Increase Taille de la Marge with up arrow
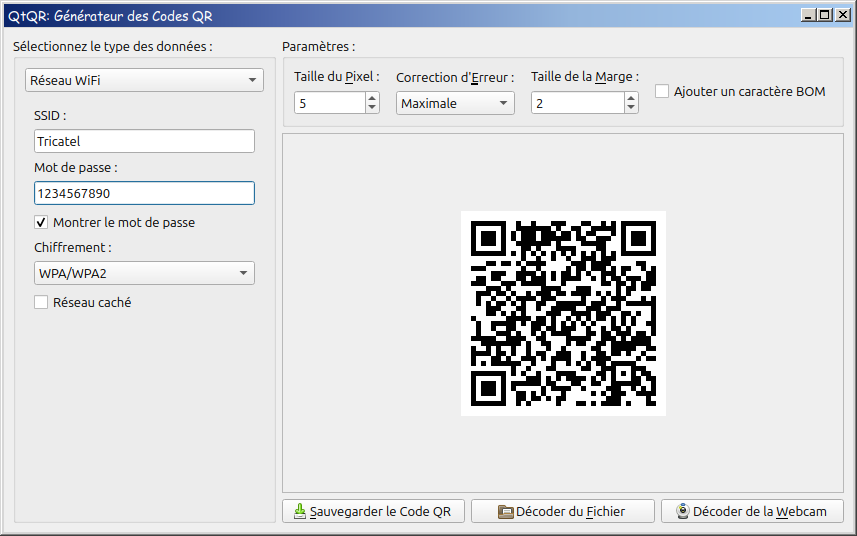Viewport: 857px width, 536px height. (x=631, y=98)
